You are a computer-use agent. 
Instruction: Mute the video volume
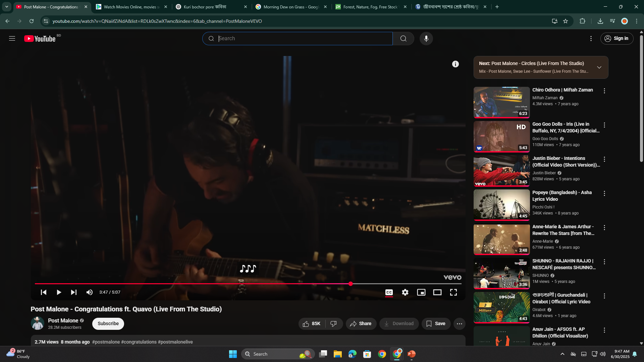(89, 292)
